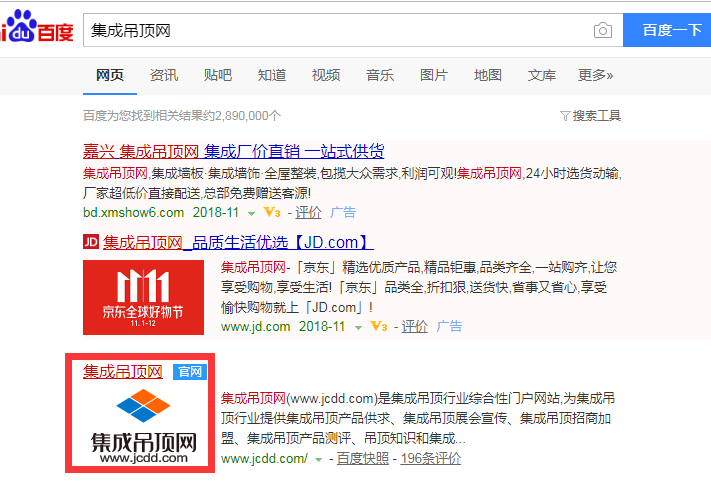Open the 集成吊顶网 official result title

coord(122,372)
